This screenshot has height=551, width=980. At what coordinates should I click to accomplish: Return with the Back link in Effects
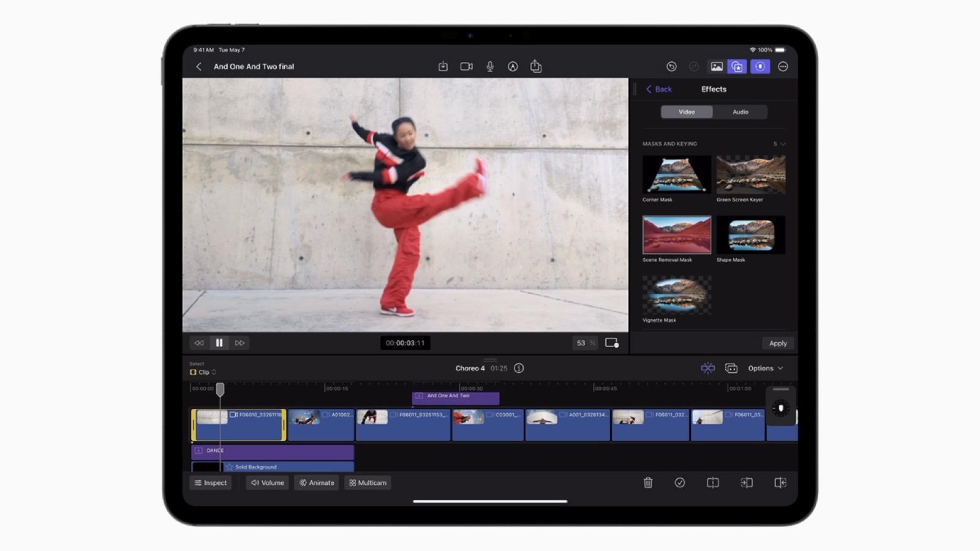click(x=659, y=89)
